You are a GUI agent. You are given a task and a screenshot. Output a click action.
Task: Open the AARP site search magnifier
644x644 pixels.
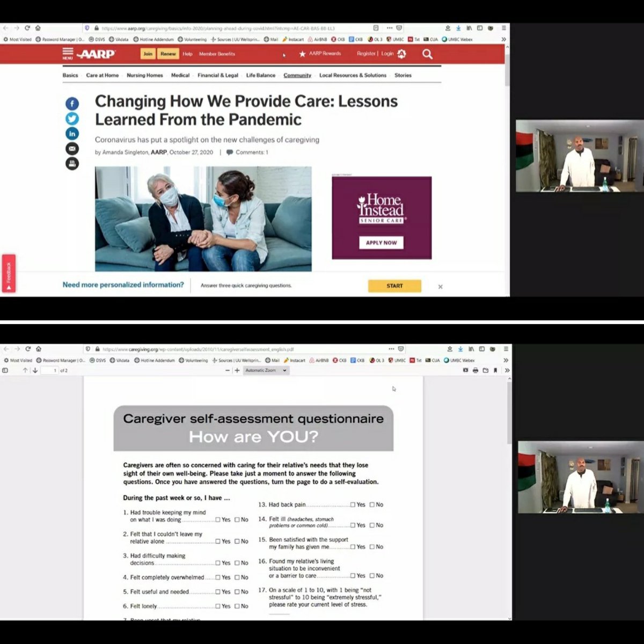pos(427,54)
